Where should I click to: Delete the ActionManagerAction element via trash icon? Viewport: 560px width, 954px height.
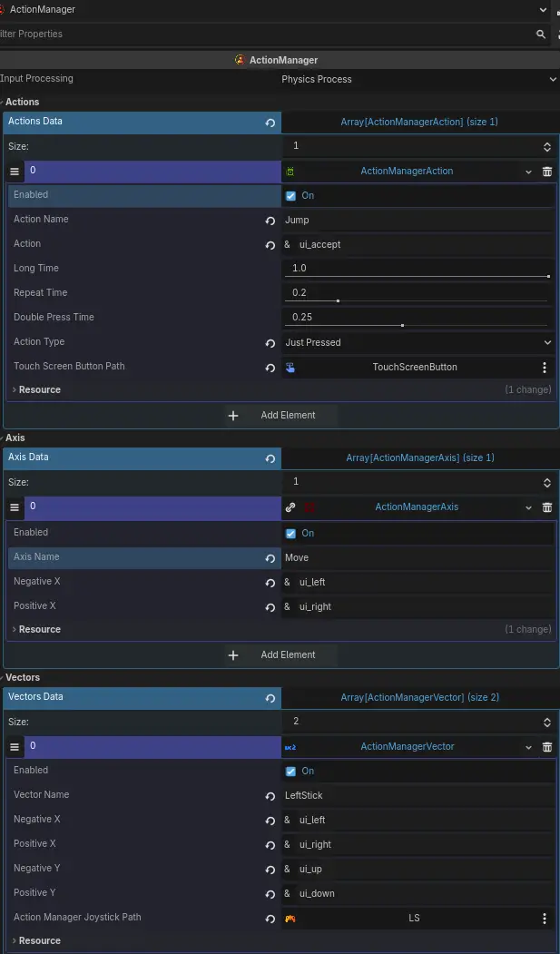(547, 171)
